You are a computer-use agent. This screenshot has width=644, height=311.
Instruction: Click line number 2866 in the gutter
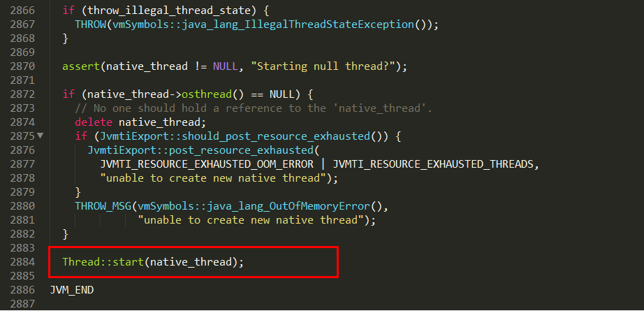[x=22, y=10]
